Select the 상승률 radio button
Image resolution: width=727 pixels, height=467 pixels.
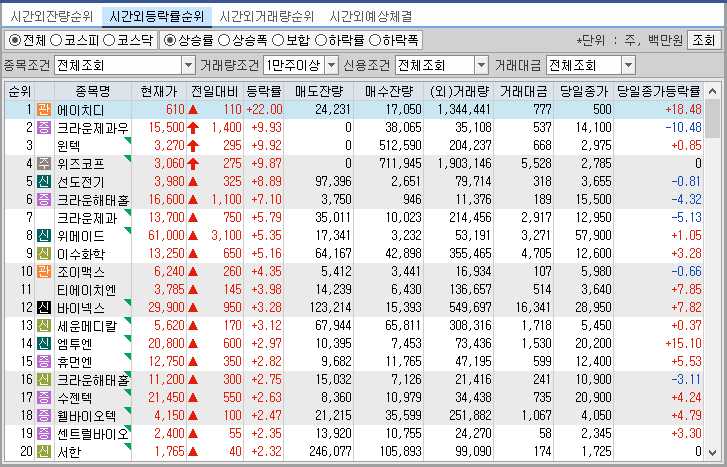pos(170,40)
